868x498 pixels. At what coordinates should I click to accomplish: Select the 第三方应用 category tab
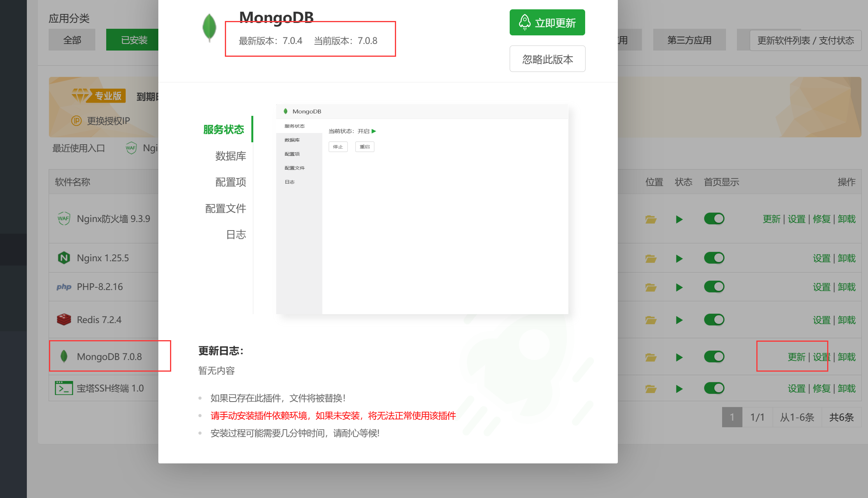[x=689, y=40]
